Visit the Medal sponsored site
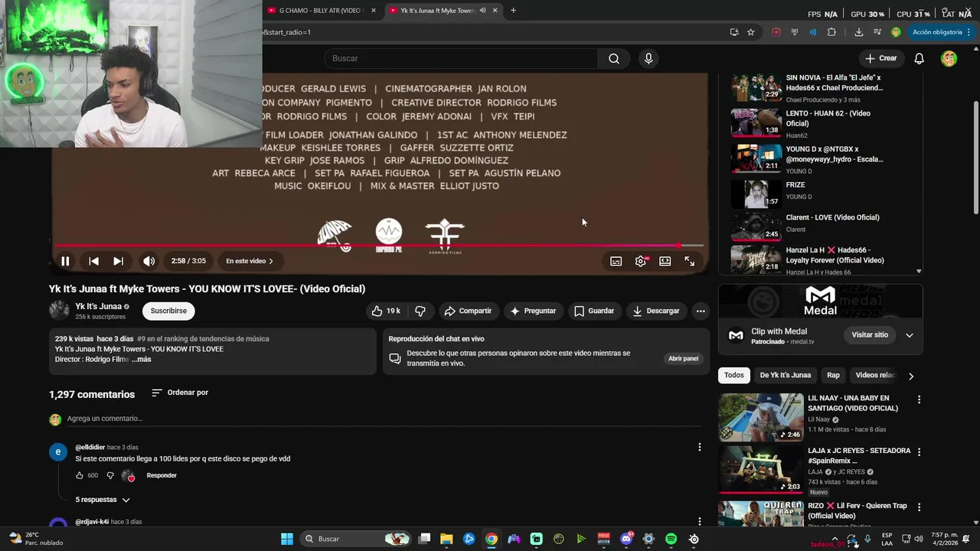 coord(870,335)
